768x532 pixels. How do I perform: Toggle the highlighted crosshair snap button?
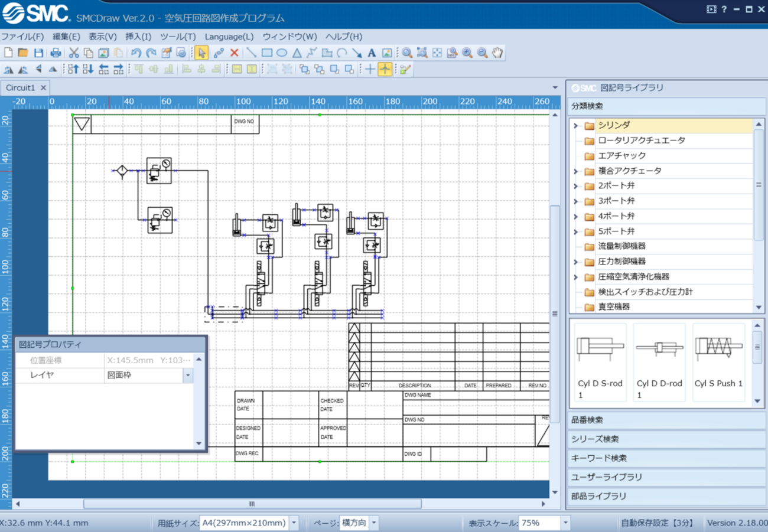[x=385, y=69]
